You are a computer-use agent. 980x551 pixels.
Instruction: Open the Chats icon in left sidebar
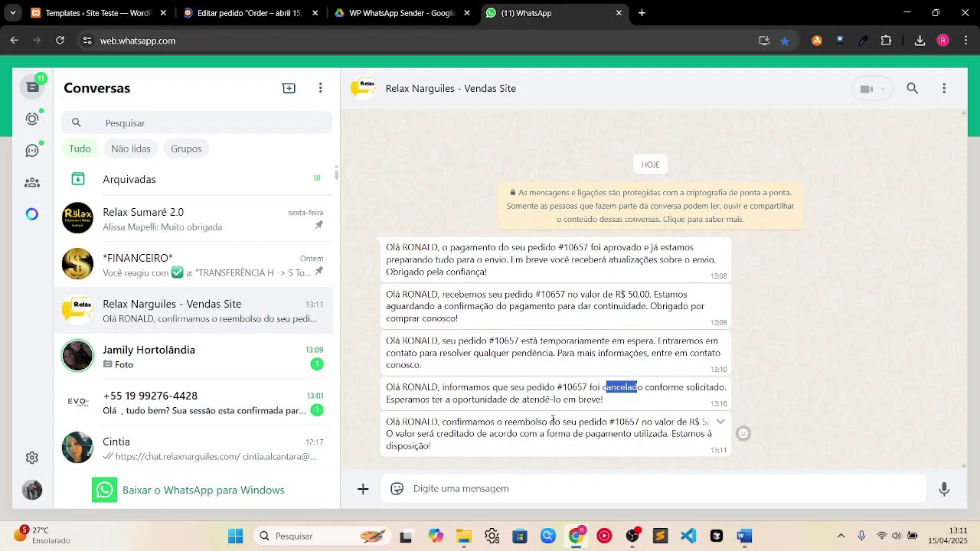click(x=32, y=86)
